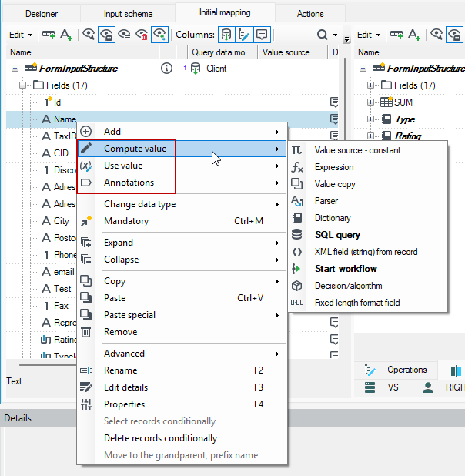Toggle the eye with lock view icon in left toolbar
Image resolution: width=465 pixels, height=476 pixels.
(x=106, y=35)
